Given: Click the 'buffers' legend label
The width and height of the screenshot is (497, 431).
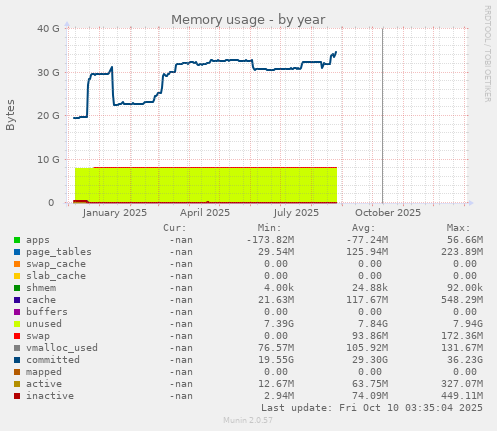Looking at the screenshot, I should click(x=47, y=312).
